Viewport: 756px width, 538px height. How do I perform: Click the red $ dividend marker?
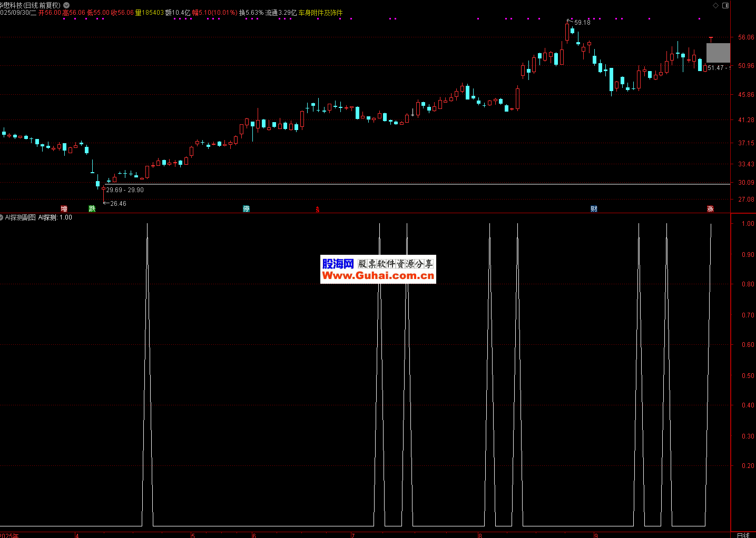(x=318, y=210)
